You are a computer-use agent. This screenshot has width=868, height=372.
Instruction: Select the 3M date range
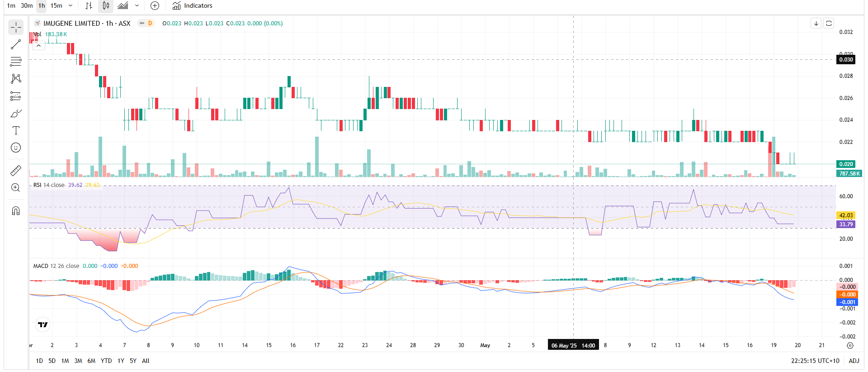tap(78, 361)
